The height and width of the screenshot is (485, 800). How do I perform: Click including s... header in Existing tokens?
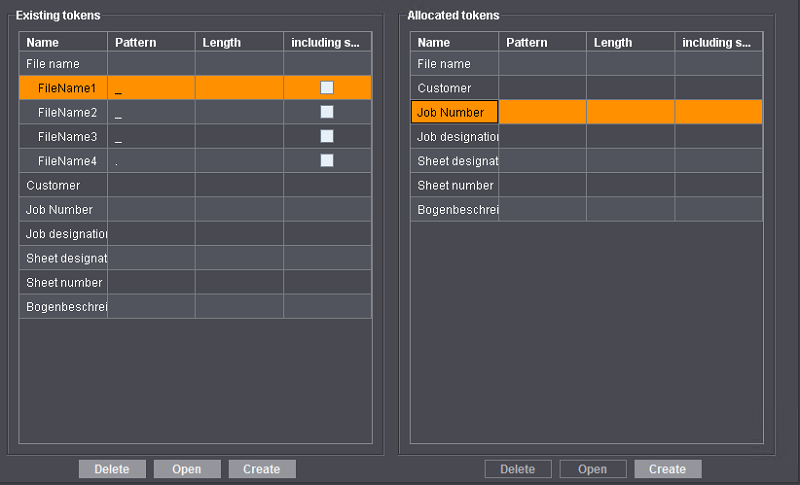point(328,42)
